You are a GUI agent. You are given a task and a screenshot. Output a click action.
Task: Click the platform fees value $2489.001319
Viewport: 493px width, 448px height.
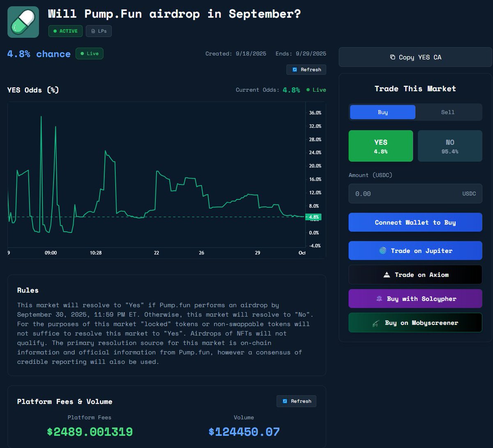coord(90,432)
